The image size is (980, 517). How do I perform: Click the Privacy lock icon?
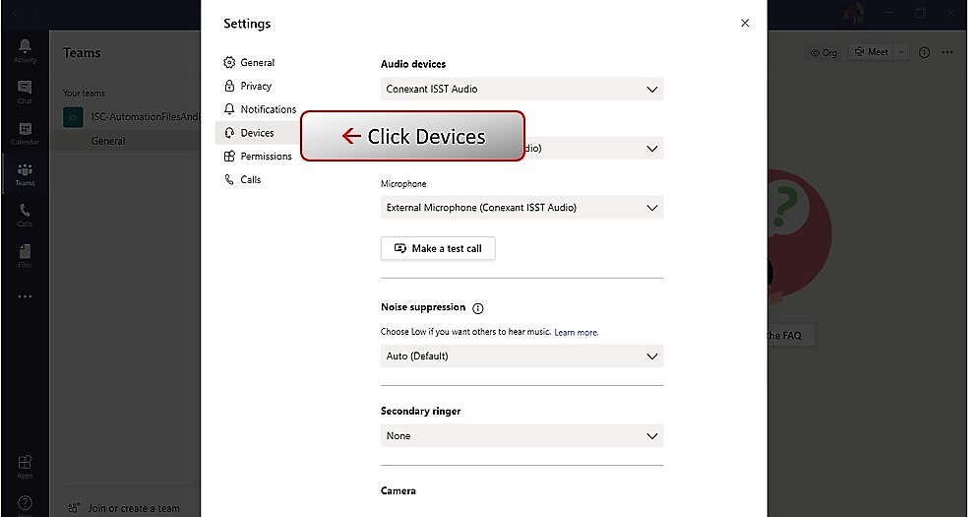[229, 86]
